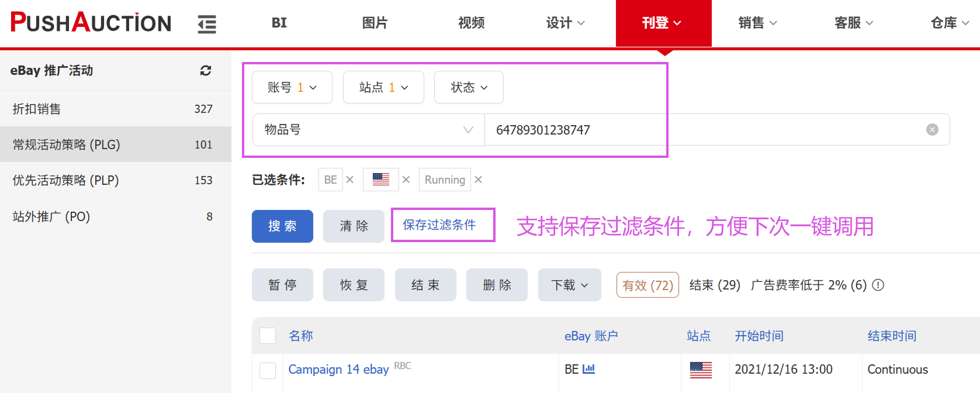Check the Campaign 14 ebay row checkbox
The width and height of the screenshot is (980, 393).
click(268, 370)
